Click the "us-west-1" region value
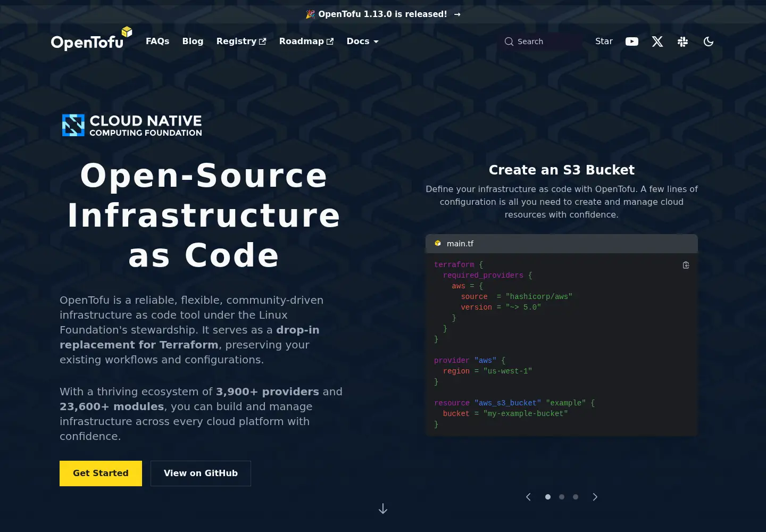This screenshot has width=766, height=532. [x=507, y=371]
